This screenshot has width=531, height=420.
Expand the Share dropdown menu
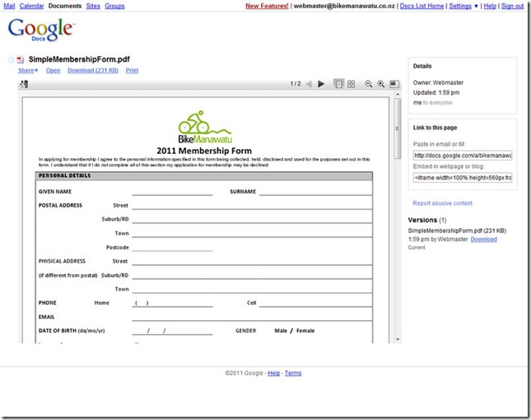pyautogui.click(x=28, y=71)
